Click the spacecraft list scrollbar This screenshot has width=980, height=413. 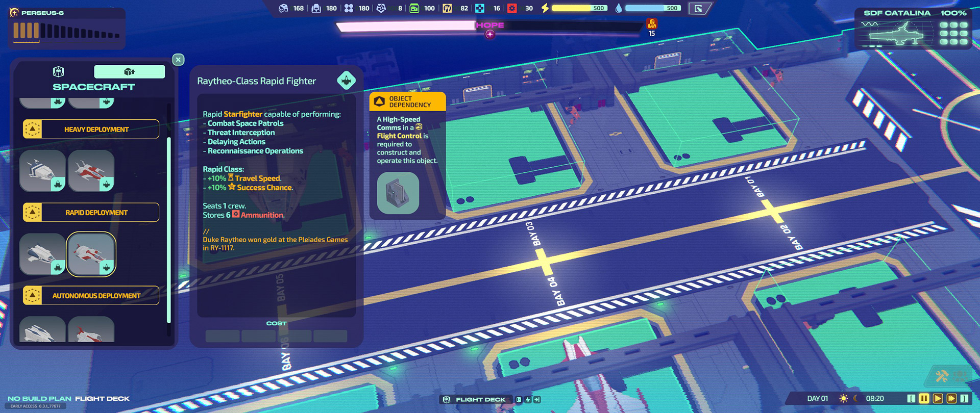click(x=169, y=229)
